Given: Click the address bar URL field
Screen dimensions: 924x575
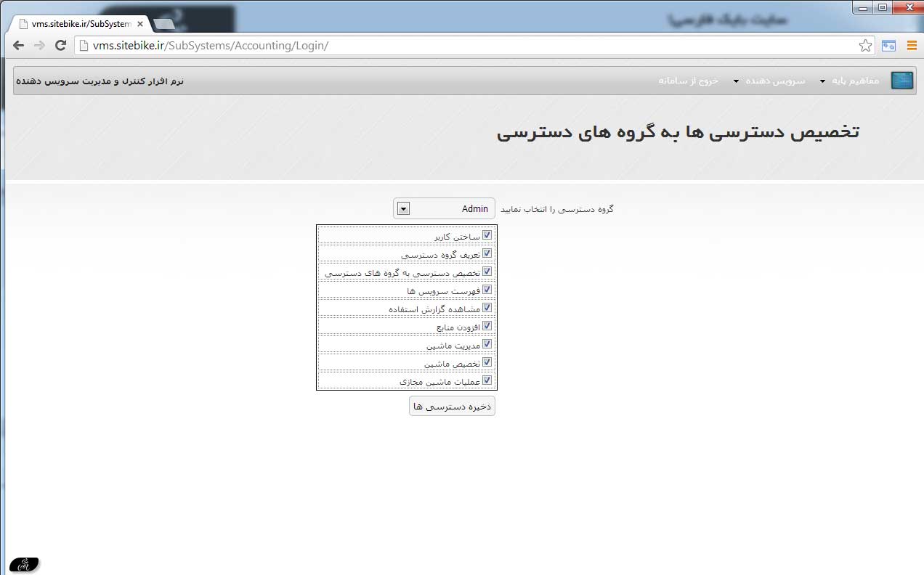Looking at the screenshot, I should pos(465,46).
